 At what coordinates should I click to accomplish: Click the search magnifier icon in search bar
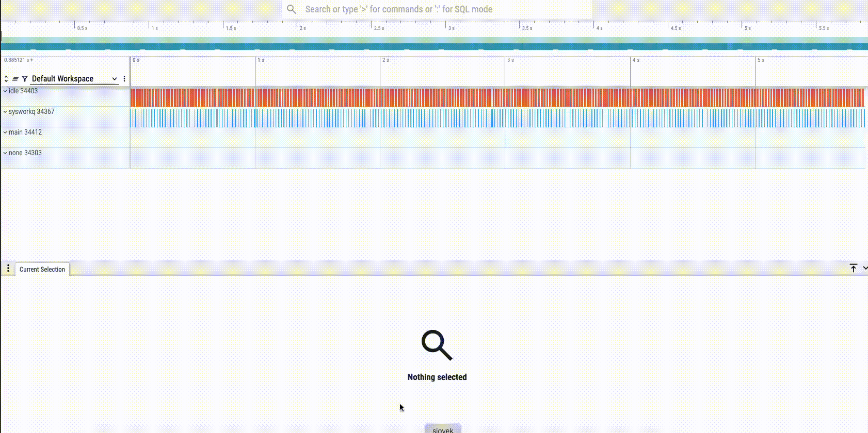(292, 9)
